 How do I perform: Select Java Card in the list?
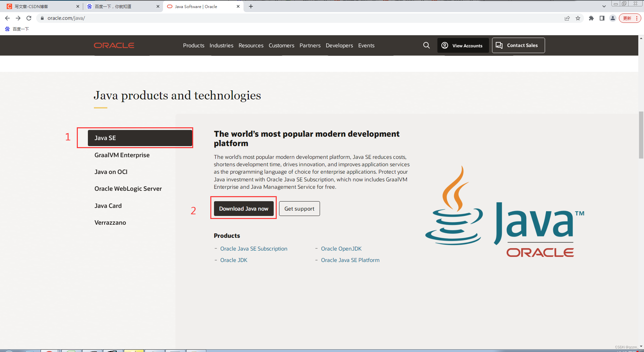click(108, 206)
